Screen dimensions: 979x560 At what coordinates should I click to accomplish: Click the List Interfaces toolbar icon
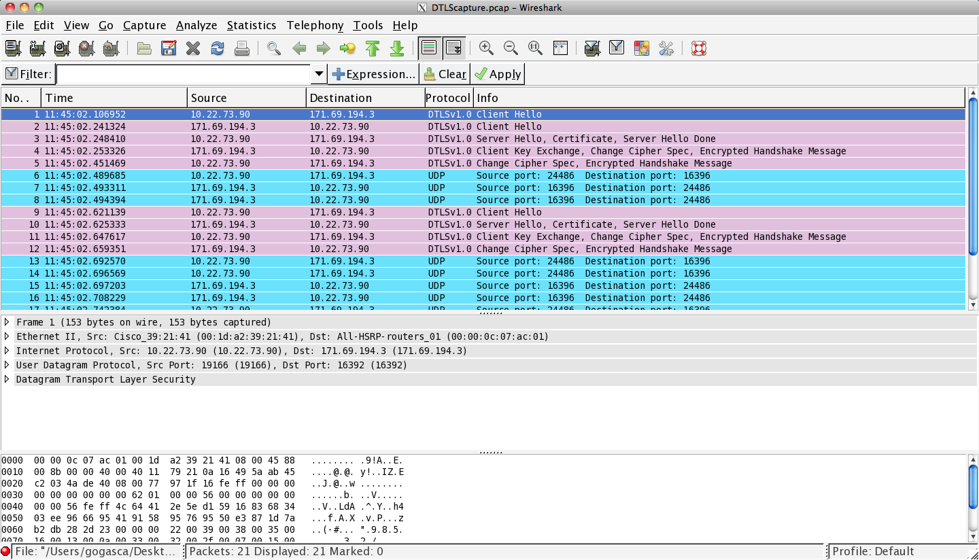pos(12,48)
